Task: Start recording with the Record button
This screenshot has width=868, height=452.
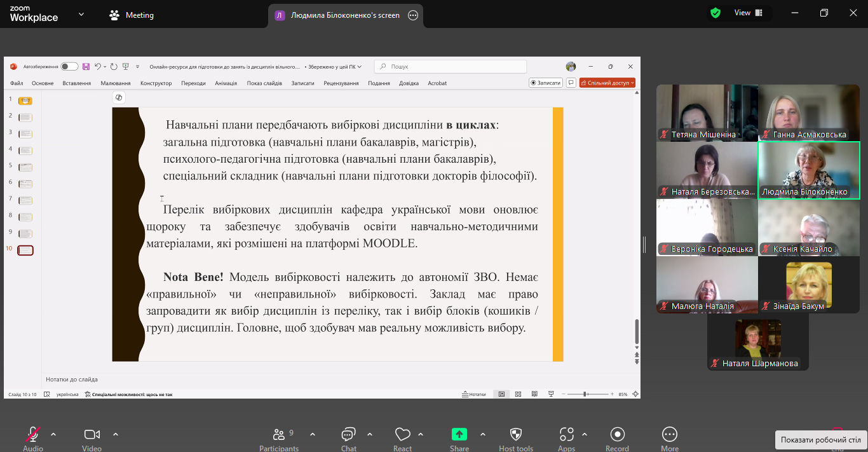Action: tap(616, 435)
